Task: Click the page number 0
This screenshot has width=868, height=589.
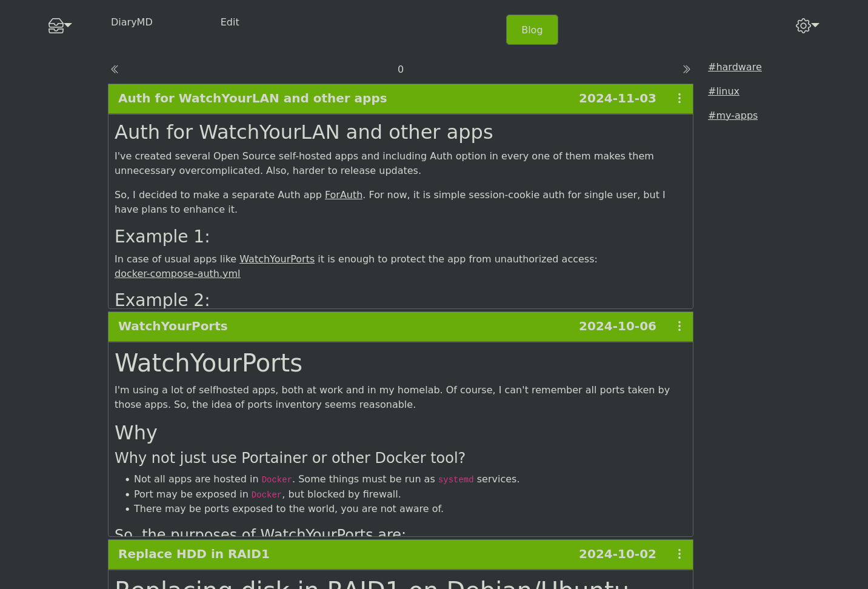Action: [x=401, y=70]
